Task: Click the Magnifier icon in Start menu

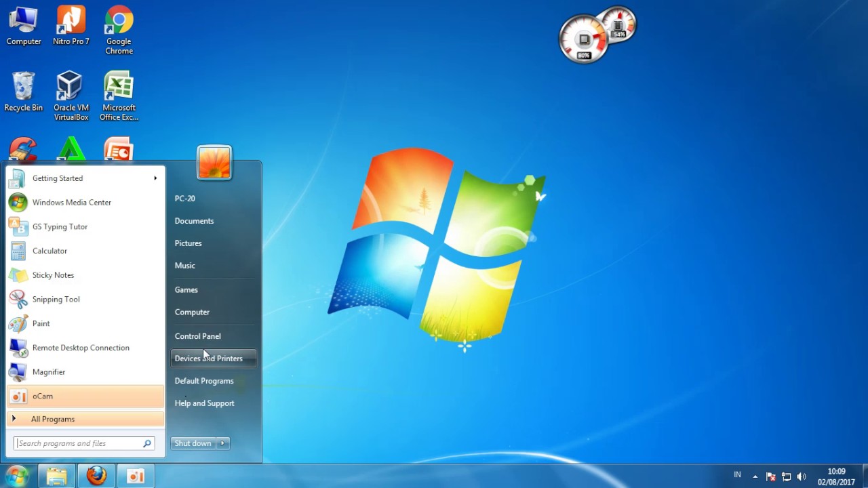Action: [18, 371]
